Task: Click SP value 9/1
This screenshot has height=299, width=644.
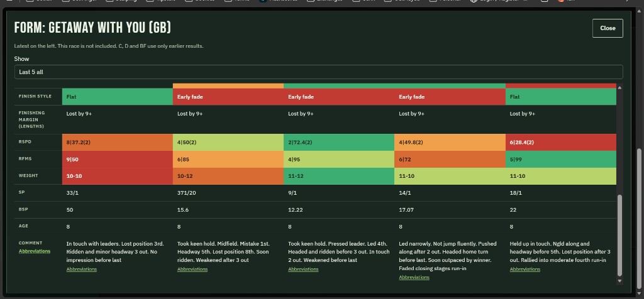Action: (x=293, y=193)
